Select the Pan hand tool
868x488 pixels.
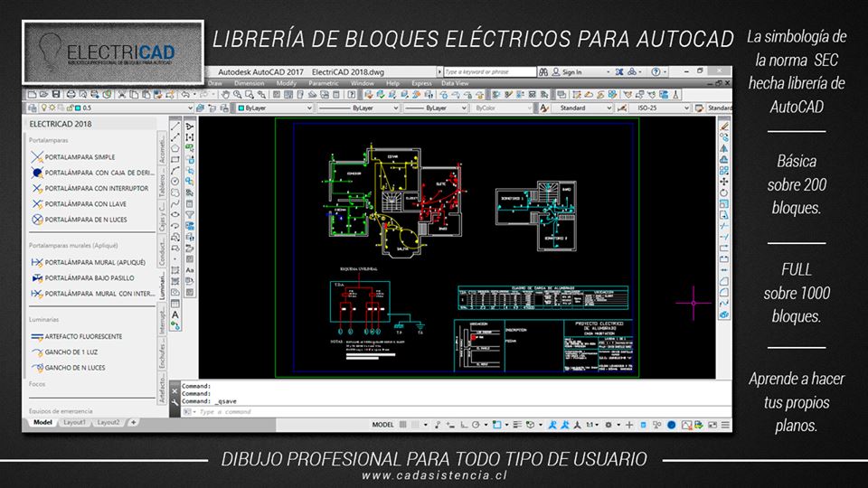coord(225,95)
